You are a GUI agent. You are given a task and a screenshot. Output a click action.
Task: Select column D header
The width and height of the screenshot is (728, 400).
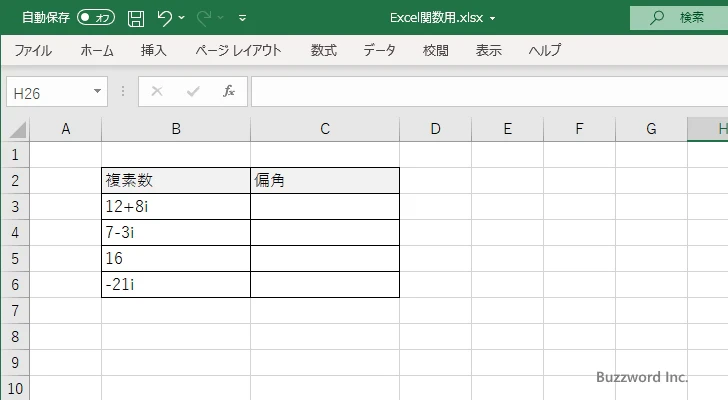tap(436, 129)
